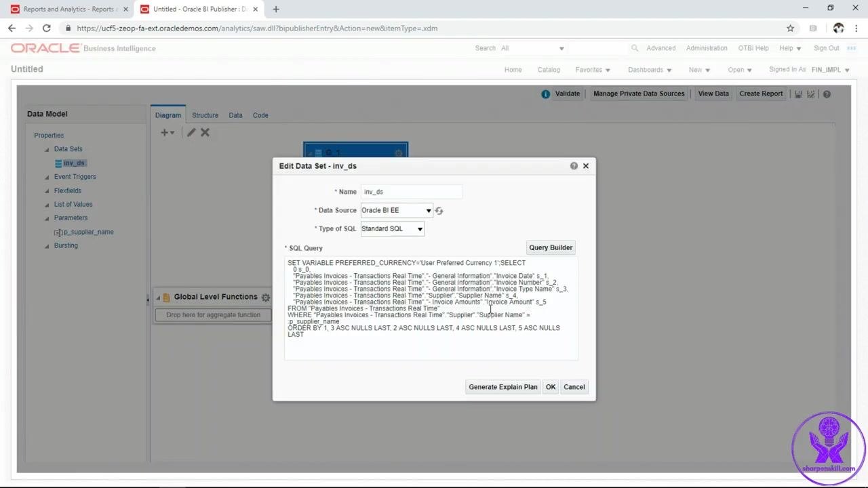Bookmark this page with the star icon
This screenshot has height=488, width=868.
point(790,28)
